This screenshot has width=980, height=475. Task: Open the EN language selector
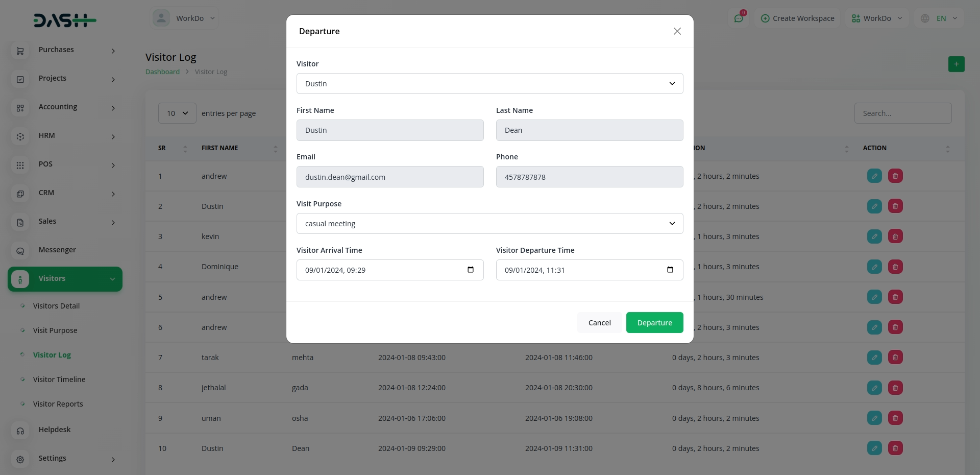pyautogui.click(x=940, y=18)
